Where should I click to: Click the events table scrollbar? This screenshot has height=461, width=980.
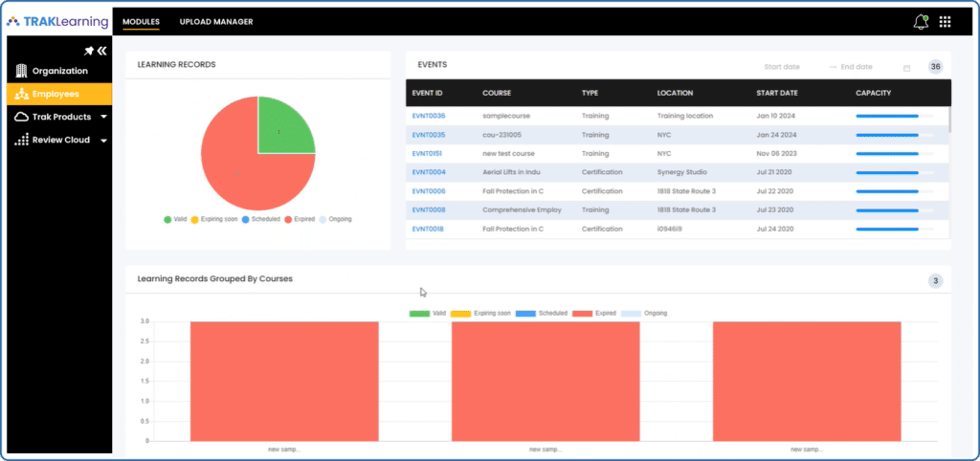[949, 119]
